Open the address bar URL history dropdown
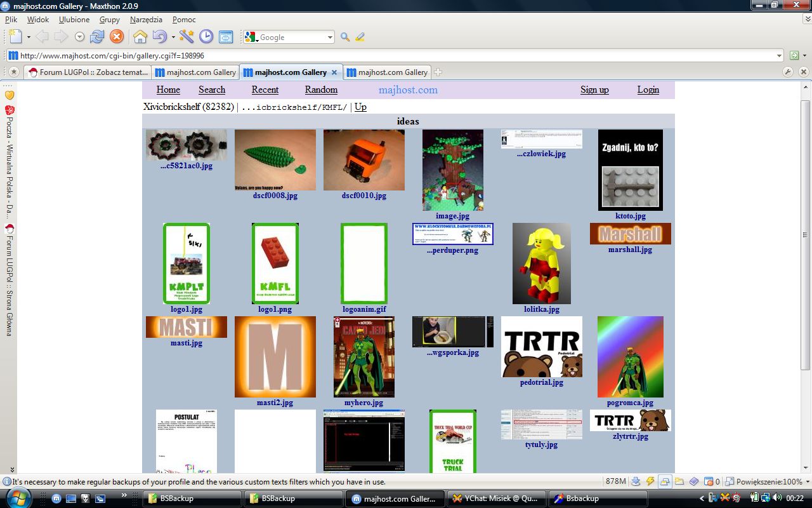The width and height of the screenshot is (812, 508). [780, 56]
